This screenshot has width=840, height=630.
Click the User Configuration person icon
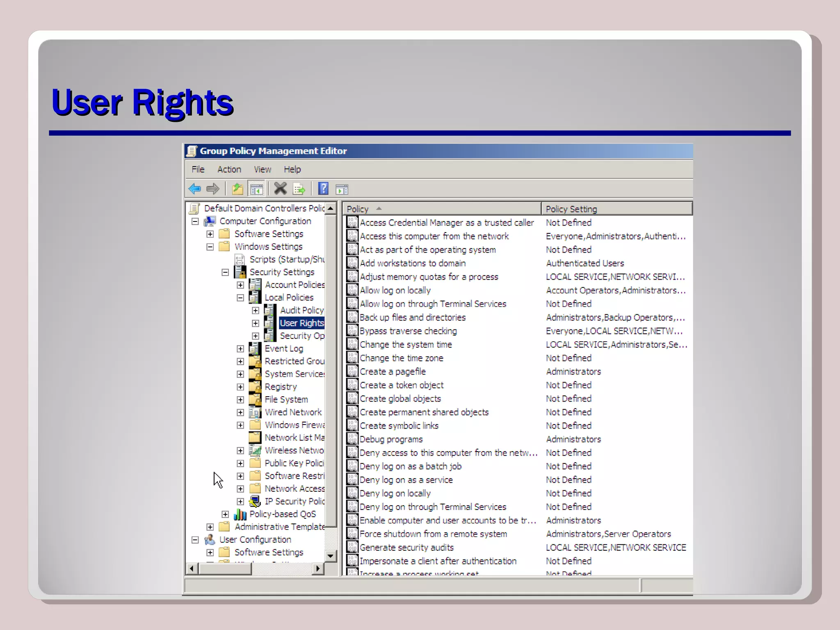point(210,539)
